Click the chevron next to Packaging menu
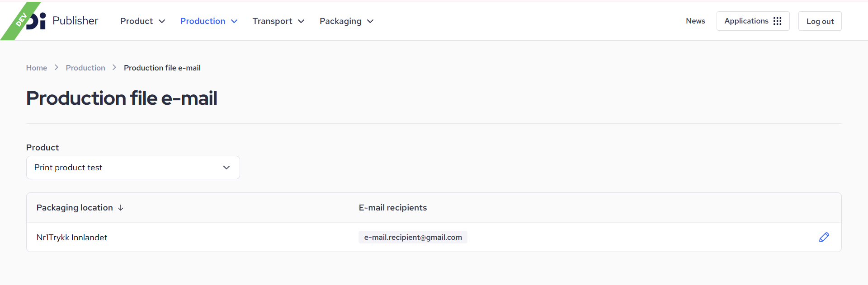 370,21
